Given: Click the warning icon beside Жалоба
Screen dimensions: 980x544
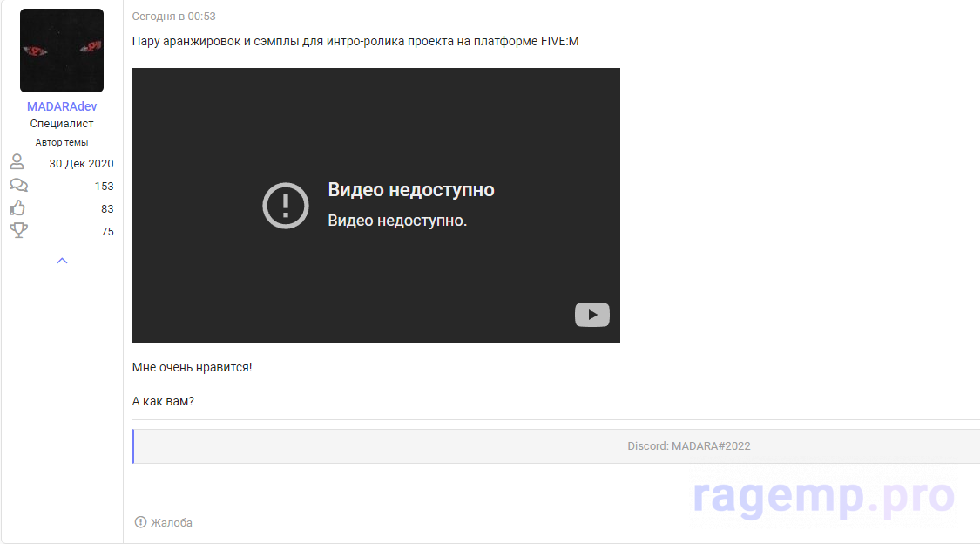Looking at the screenshot, I should [140, 522].
